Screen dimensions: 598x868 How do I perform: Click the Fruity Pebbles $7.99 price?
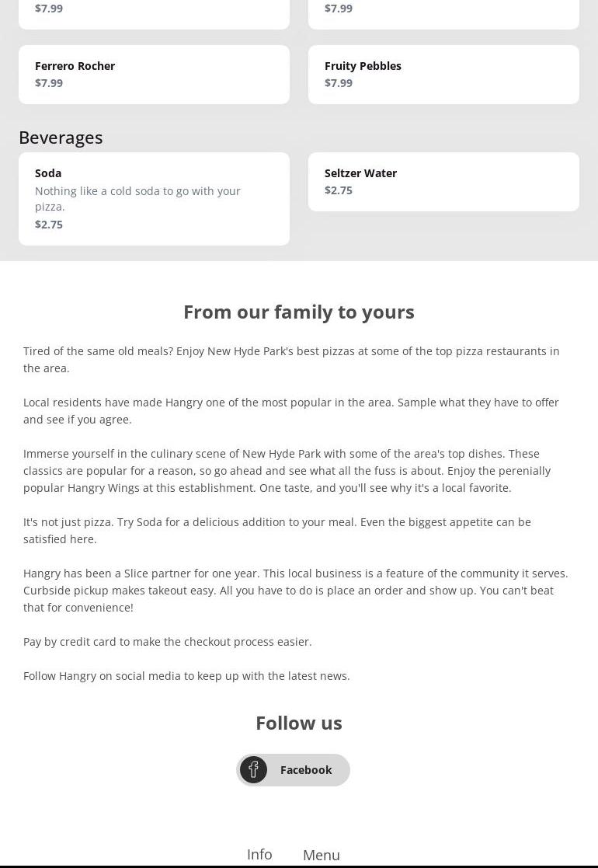tap(339, 83)
